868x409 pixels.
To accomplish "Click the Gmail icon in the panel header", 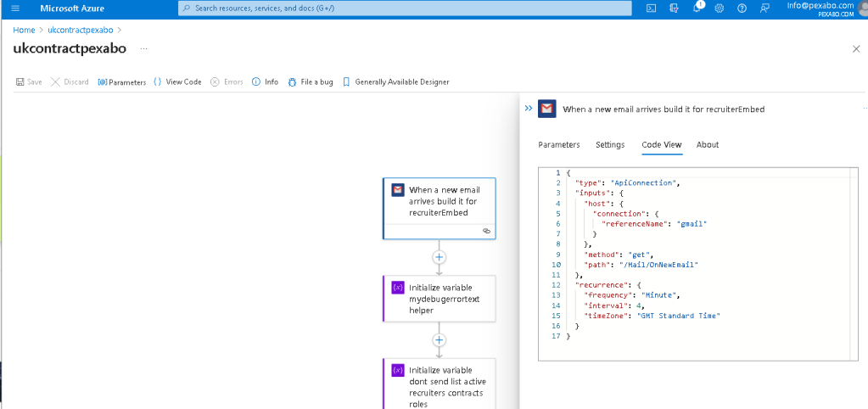I will 546,109.
